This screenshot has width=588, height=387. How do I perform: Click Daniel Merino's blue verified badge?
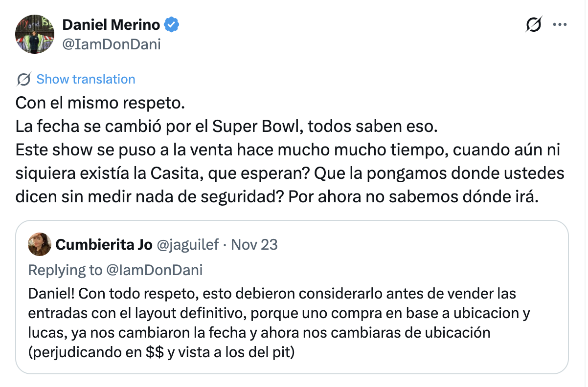pos(171,25)
